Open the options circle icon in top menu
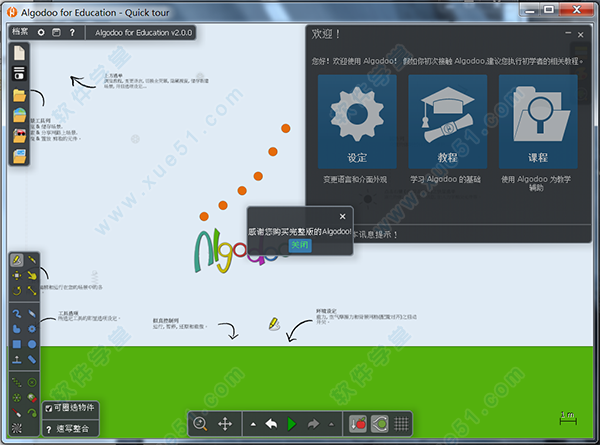 [41, 33]
